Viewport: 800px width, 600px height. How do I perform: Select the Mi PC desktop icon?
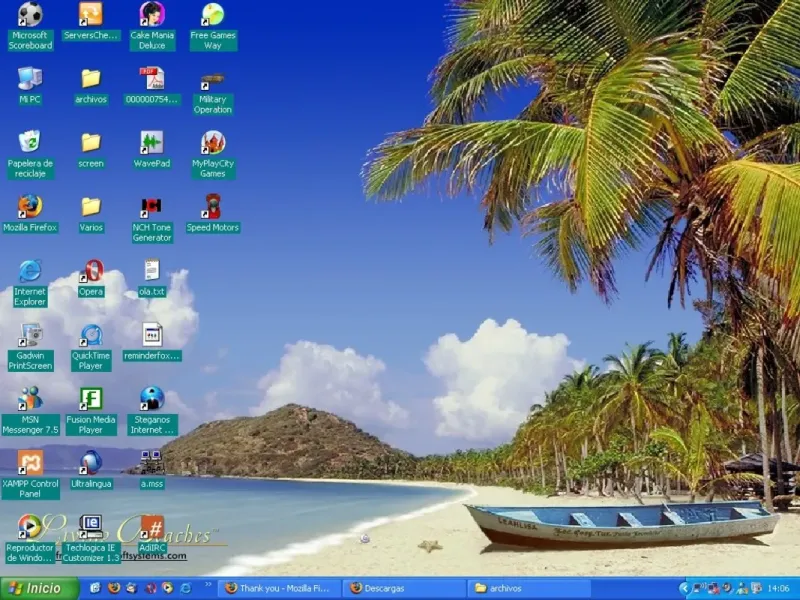[x=30, y=86]
